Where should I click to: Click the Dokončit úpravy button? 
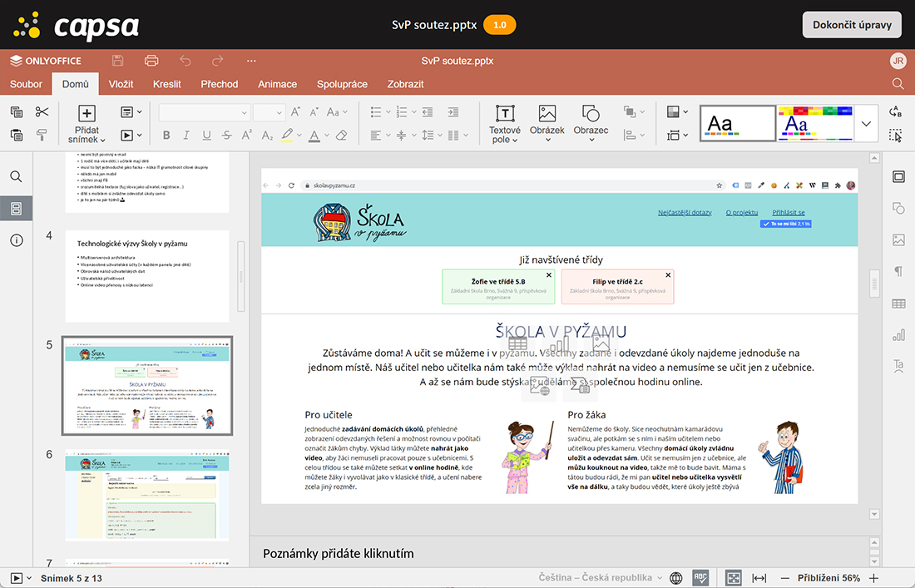point(851,24)
